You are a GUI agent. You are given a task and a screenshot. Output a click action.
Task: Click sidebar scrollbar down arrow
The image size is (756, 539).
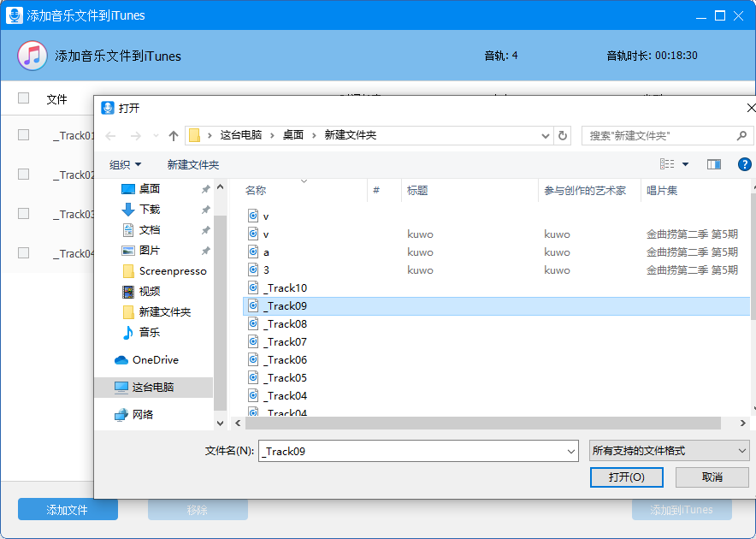click(220, 423)
